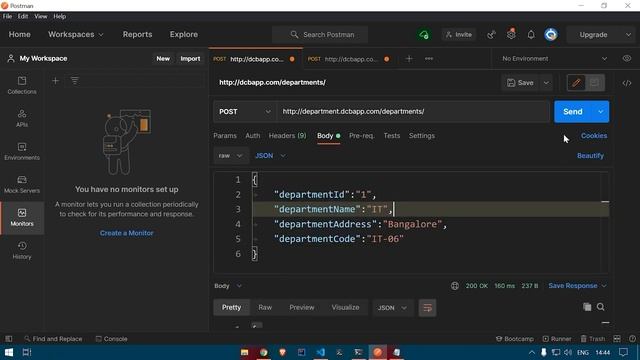Click the environment quick look eye icon
The width and height of the screenshot is (640, 360).
(627, 58)
